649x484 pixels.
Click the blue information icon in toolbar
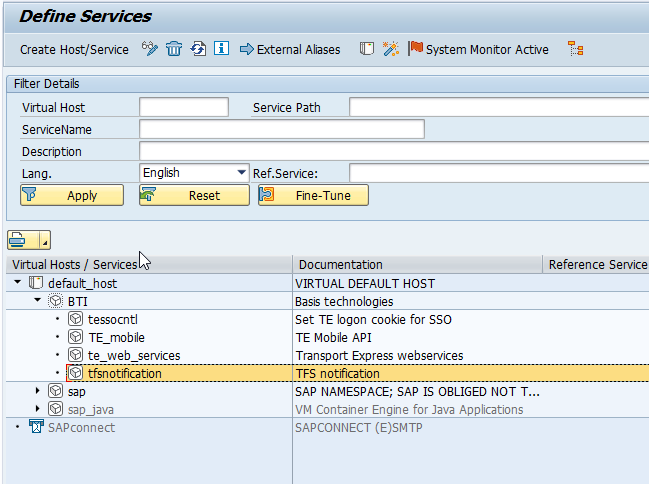pos(221,49)
